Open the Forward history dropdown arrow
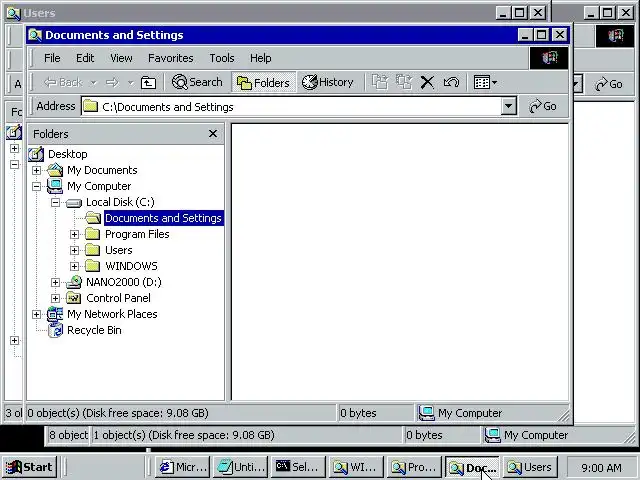Image resolution: width=640 pixels, height=480 pixels. [x=130, y=82]
